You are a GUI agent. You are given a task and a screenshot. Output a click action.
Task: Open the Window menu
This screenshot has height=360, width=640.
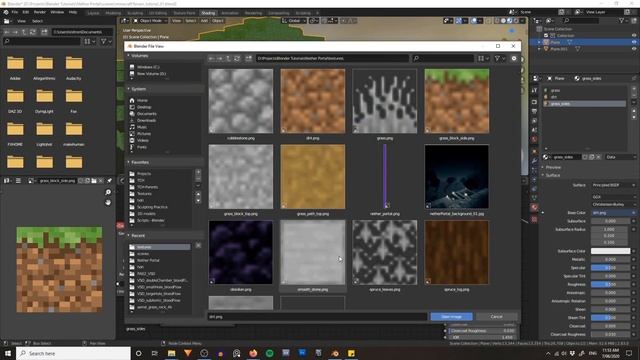click(x=57, y=12)
